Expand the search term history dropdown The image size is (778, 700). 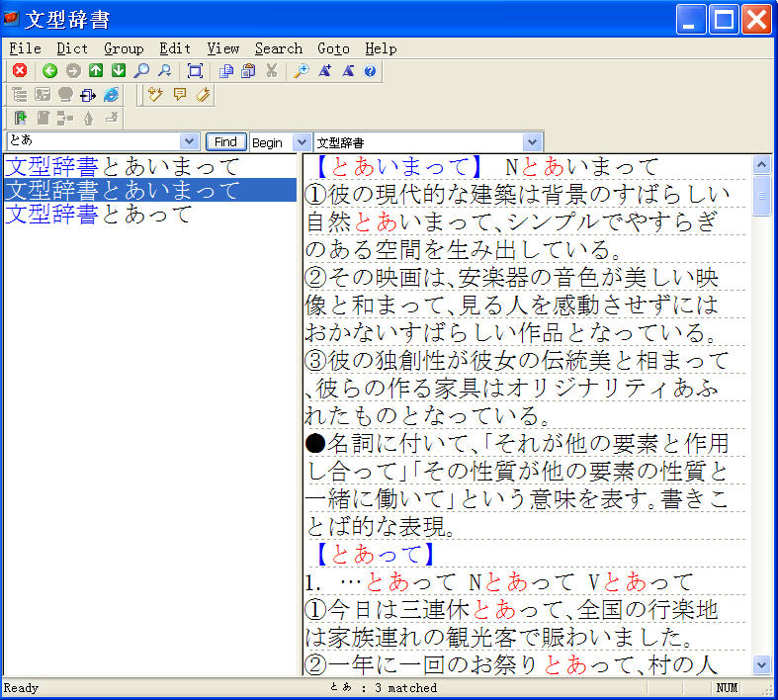(189, 142)
